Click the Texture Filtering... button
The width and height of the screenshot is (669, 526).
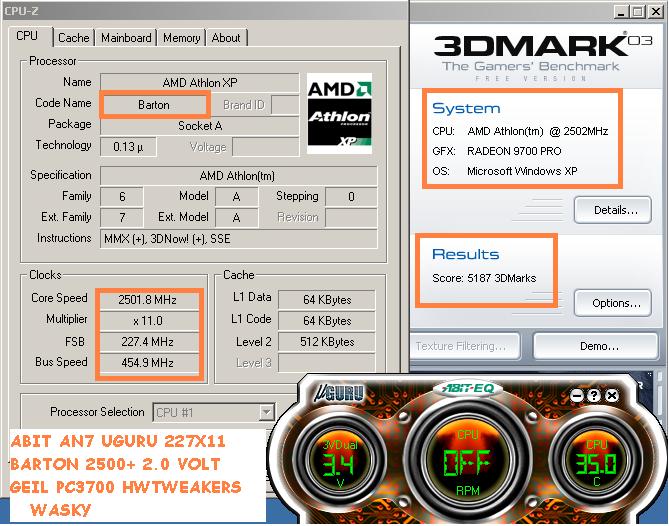(465, 346)
